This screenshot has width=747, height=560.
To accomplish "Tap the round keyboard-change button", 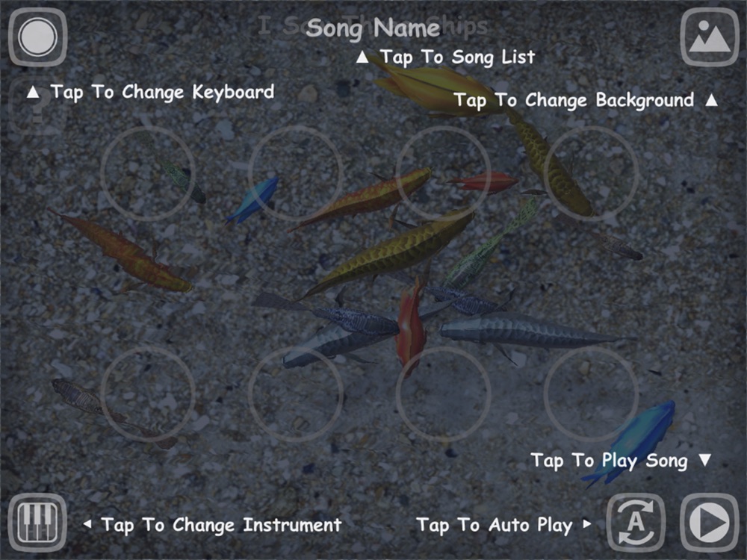I will (37, 37).
